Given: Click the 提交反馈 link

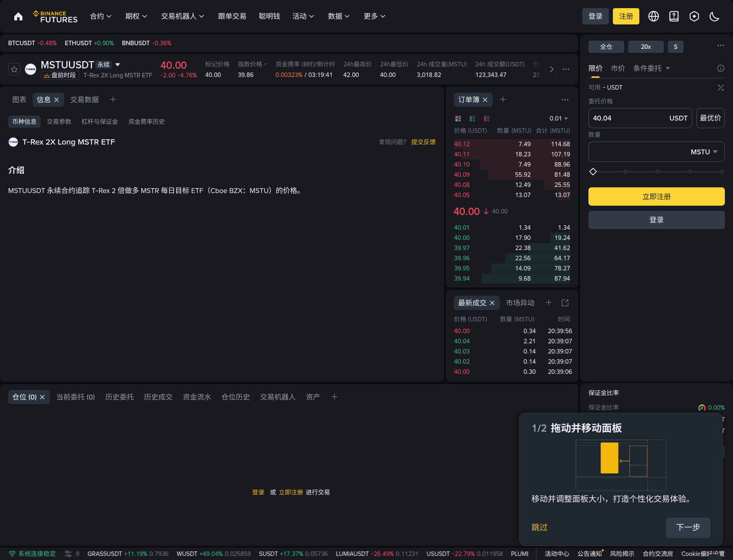Looking at the screenshot, I should (423, 142).
